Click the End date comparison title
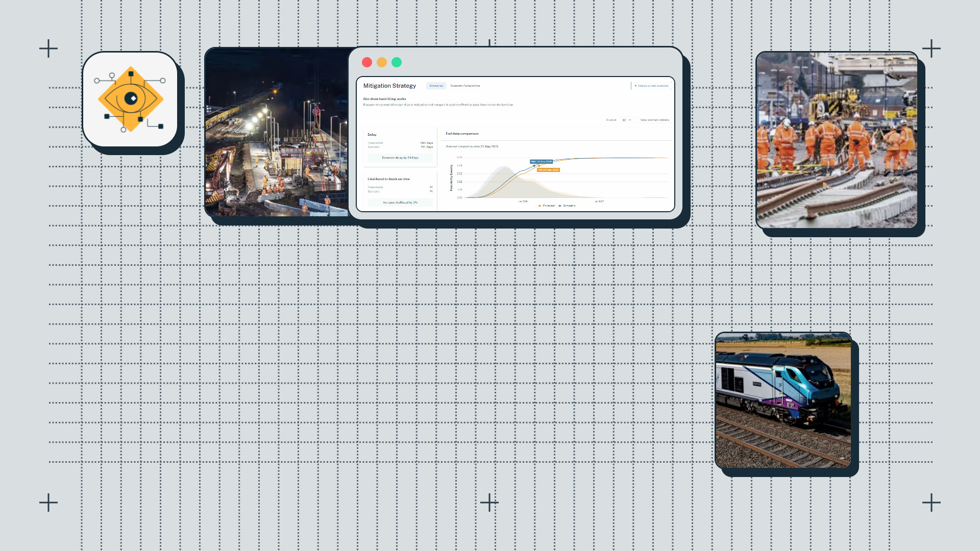Screen dimensions: 980x551 (x=462, y=134)
